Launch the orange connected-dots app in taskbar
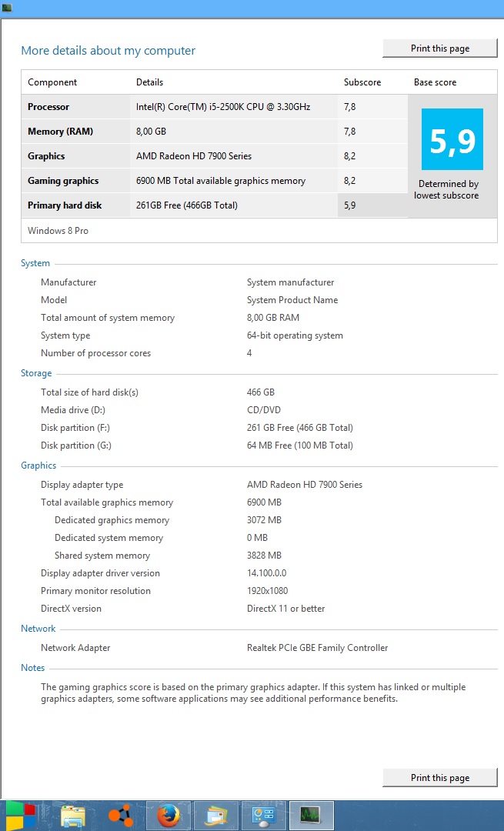The height and width of the screenshot is (831, 504). pyautogui.click(x=120, y=816)
